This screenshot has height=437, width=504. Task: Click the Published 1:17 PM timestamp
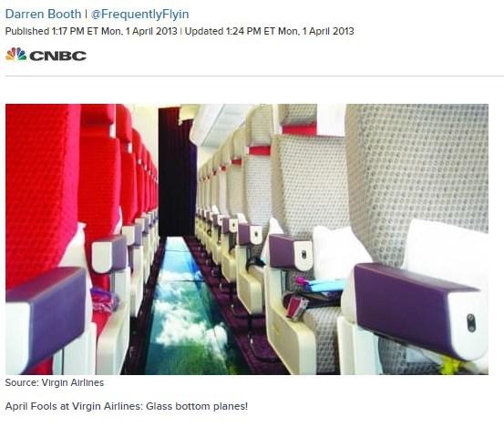pyautogui.click(x=91, y=31)
